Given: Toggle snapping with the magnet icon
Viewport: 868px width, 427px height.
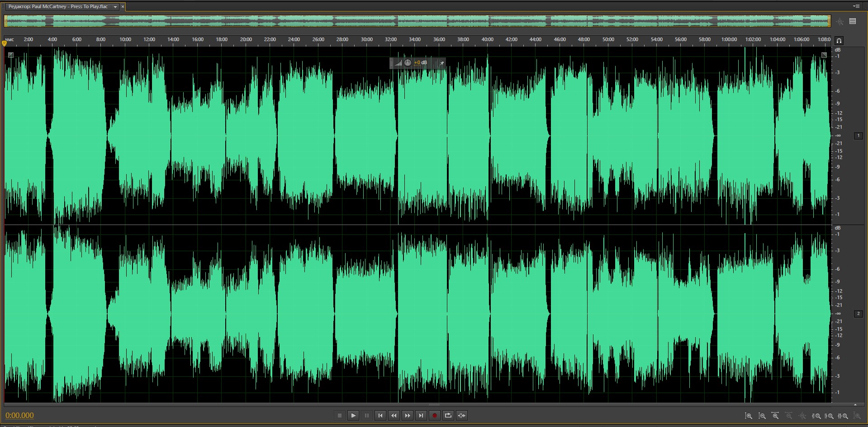Looking at the screenshot, I should tap(839, 41).
